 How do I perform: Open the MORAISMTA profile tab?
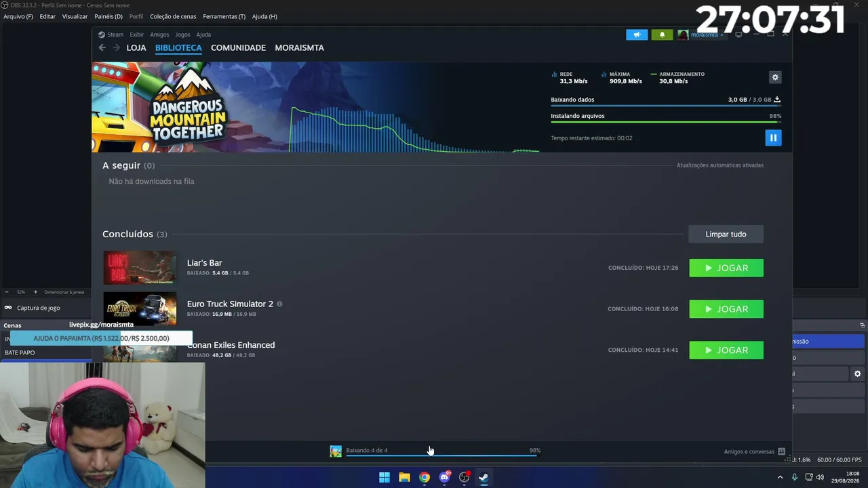point(299,47)
